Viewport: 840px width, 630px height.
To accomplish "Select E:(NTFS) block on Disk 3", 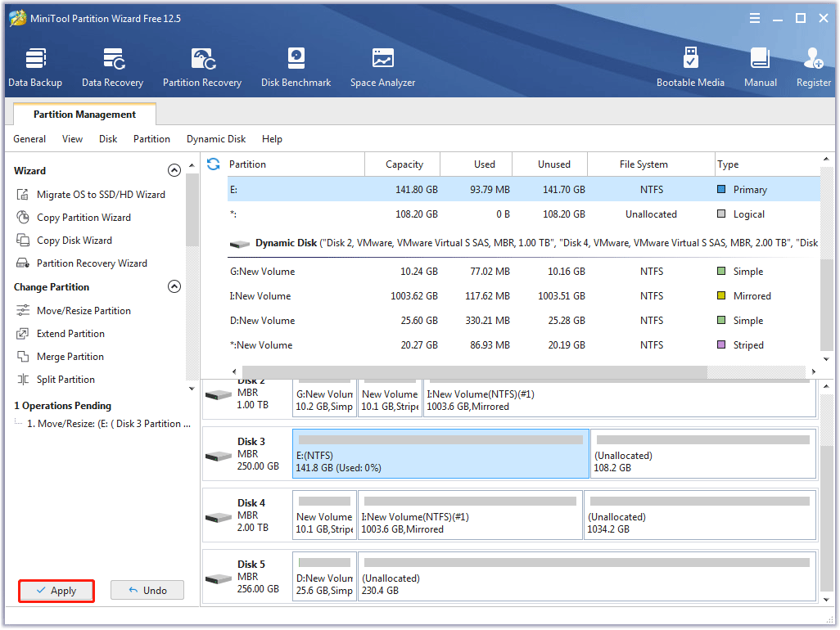I will 441,453.
